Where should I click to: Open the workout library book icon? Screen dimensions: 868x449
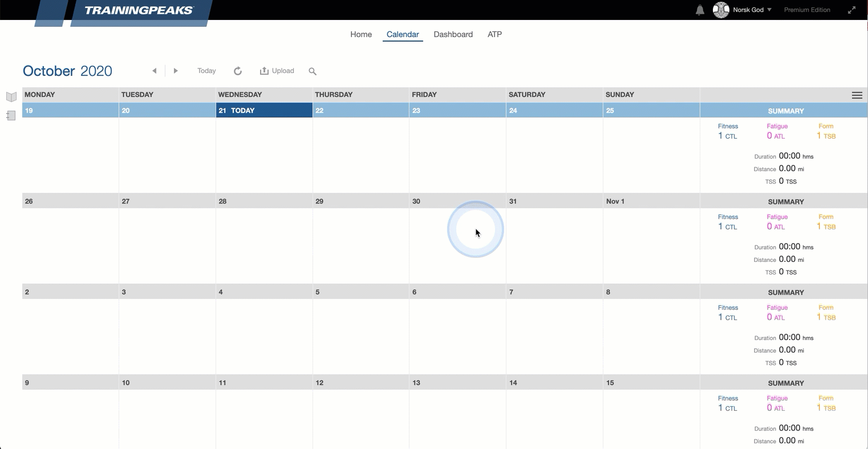11,96
